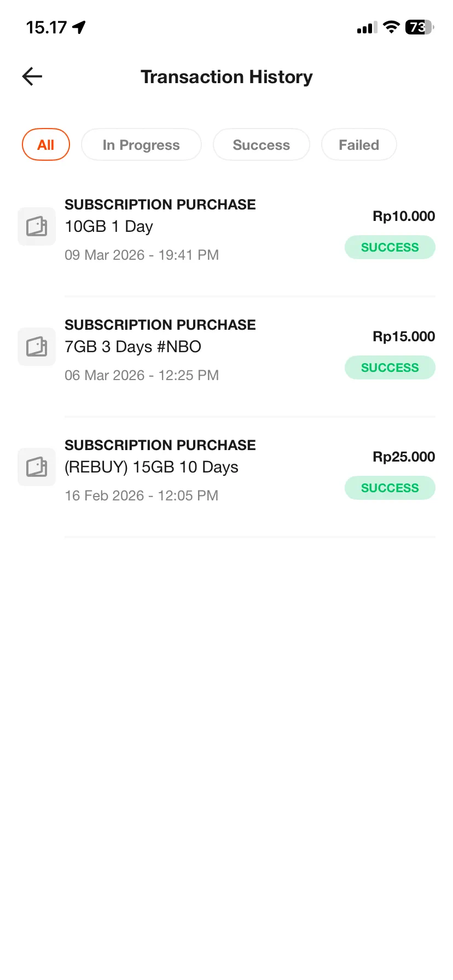This screenshot has height=980, width=453.
Task: Tap wallet icon of 10GB 1 Day purchase
Action: (37, 226)
